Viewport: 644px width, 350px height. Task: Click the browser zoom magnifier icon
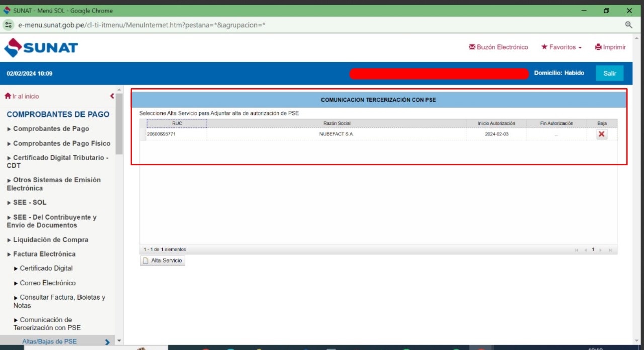coord(628,25)
